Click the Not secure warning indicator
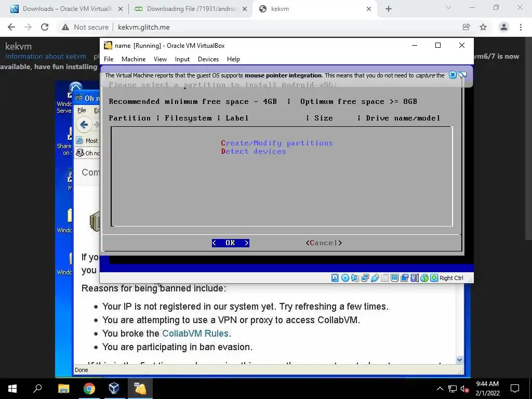Screen dimensions: 532x399 (85, 27)
